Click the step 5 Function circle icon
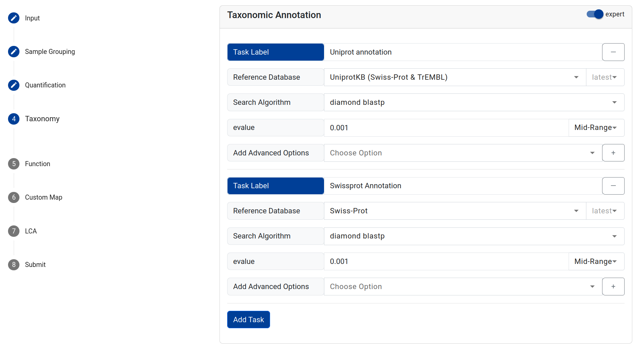Viewport: 644px width, 348px height. pyautogui.click(x=14, y=164)
